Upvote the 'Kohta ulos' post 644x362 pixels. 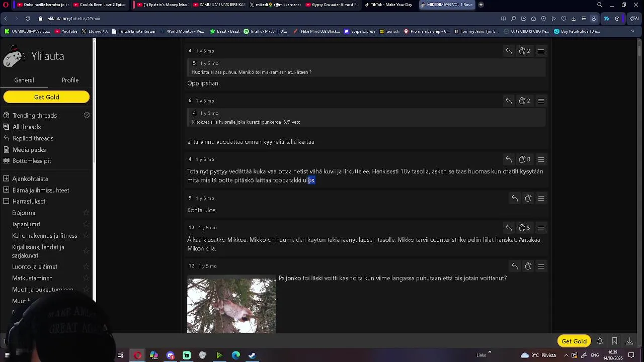click(x=528, y=198)
